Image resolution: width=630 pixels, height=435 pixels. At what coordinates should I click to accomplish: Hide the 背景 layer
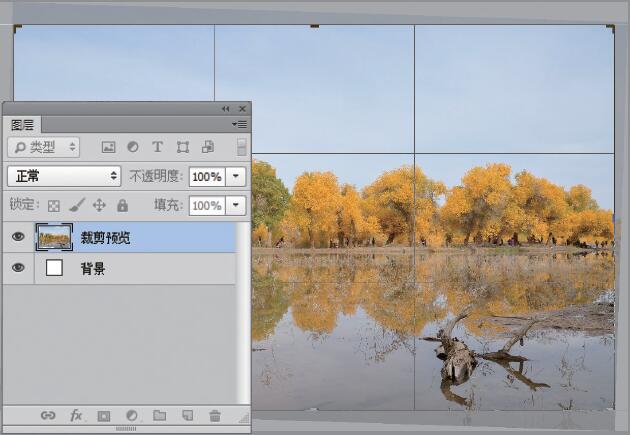tap(18, 268)
